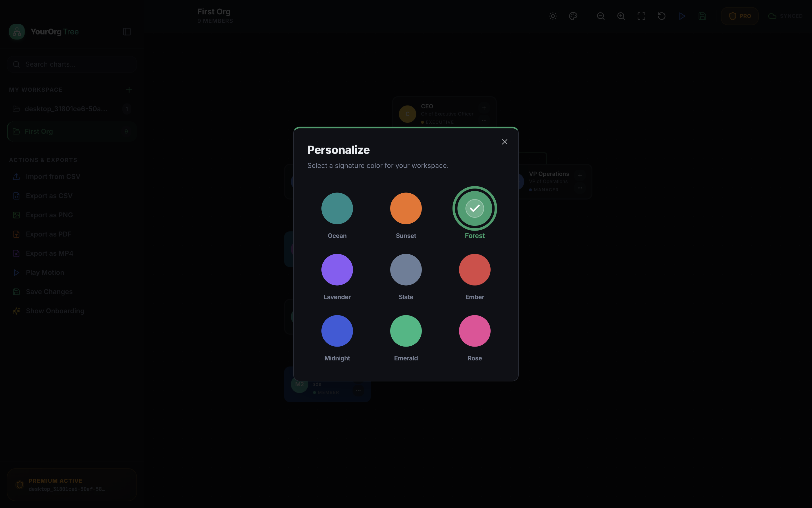Click the PRO badge button
Screen dimensions: 812x508
point(740,16)
